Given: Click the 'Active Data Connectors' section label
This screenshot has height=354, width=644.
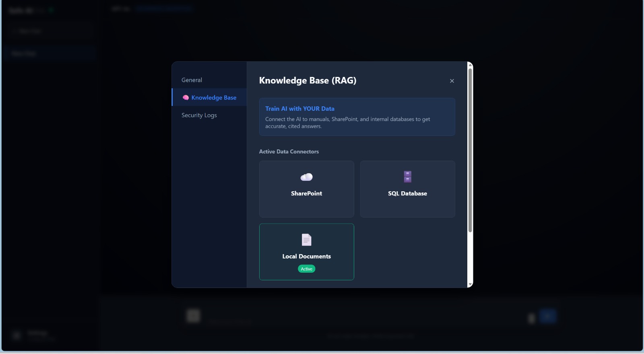Looking at the screenshot, I should [x=289, y=152].
